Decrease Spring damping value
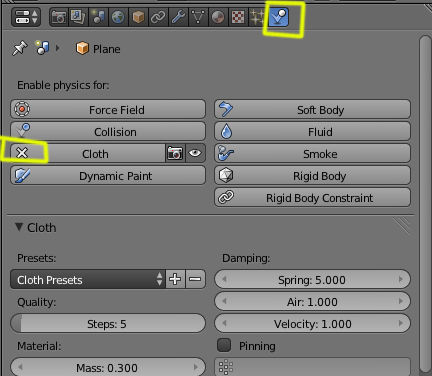The width and height of the screenshot is (432, 376). [224, 279]
